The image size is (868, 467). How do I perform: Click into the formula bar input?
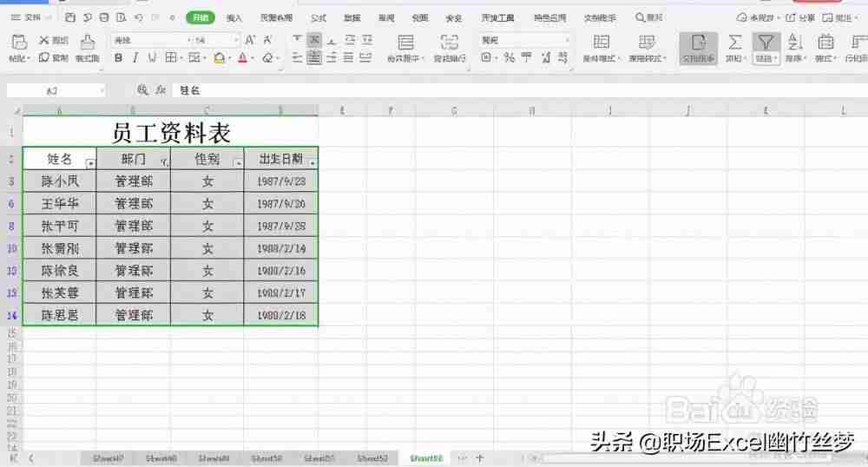click(519, 90)
